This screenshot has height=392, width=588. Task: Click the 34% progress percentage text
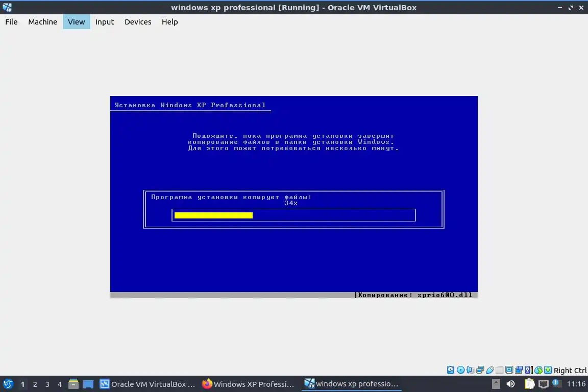coord(290,203)
